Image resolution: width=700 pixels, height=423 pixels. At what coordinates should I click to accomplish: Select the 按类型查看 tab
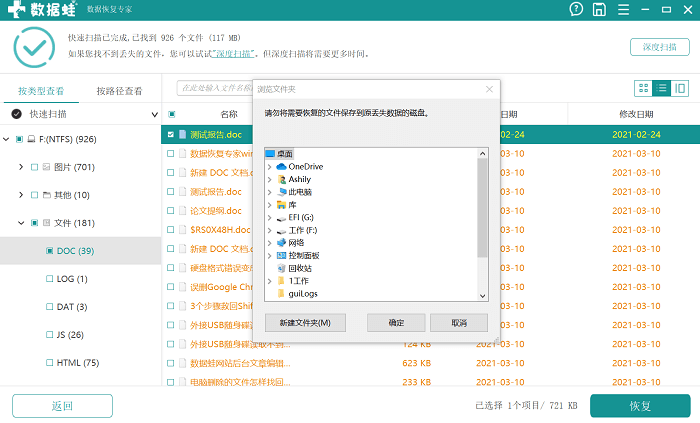tap(40, 91)
